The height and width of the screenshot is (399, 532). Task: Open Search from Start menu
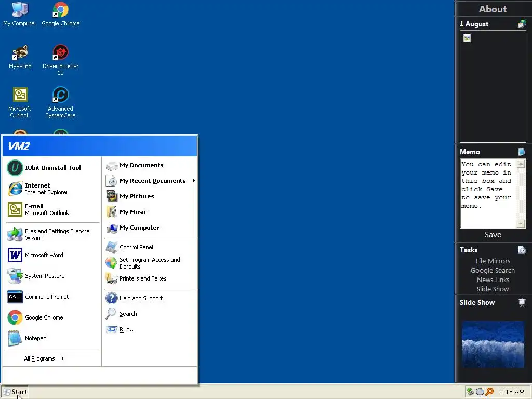click(x=150, y=314)
